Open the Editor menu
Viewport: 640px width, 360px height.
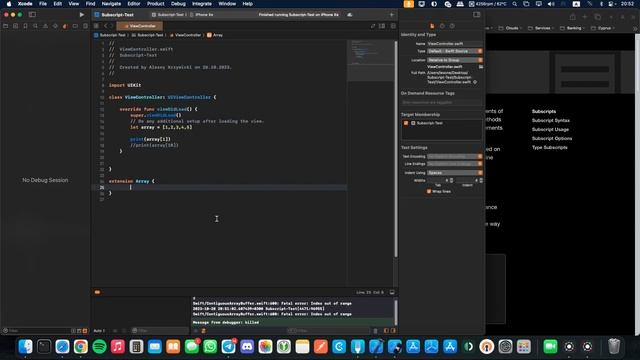coord(134,4)
